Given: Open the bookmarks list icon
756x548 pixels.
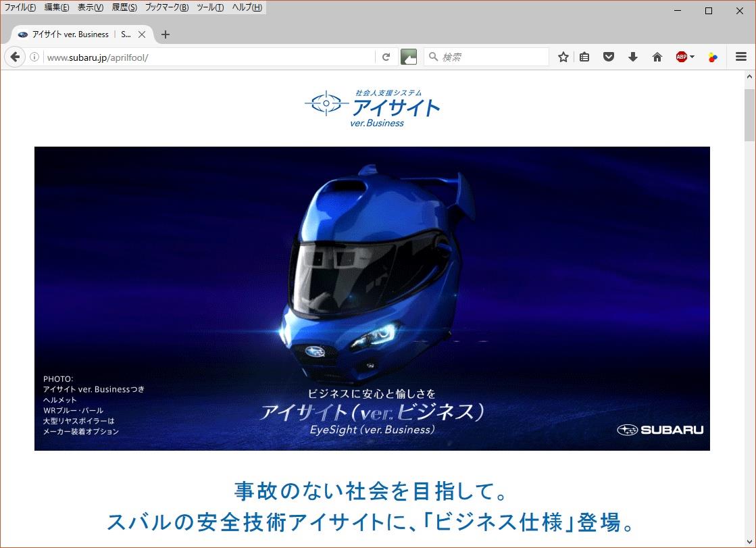Looking at the screenshot, I should (584, 57).
